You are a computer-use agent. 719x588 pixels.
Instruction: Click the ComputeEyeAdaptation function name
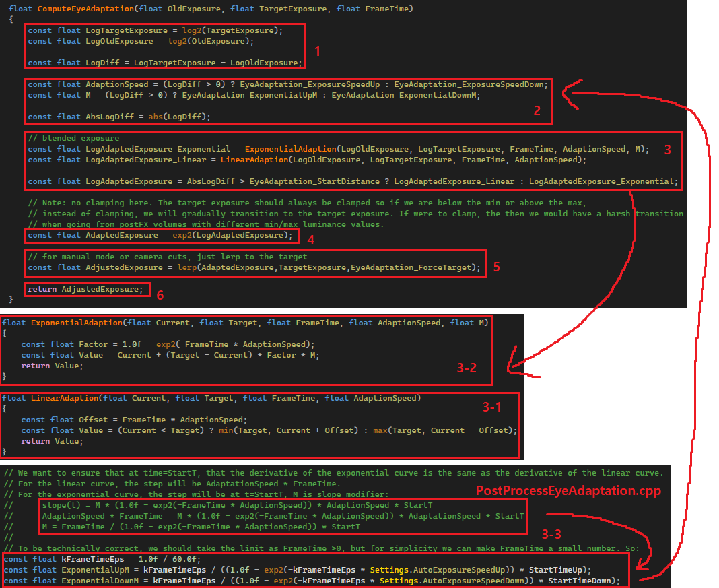click(85, 9)
